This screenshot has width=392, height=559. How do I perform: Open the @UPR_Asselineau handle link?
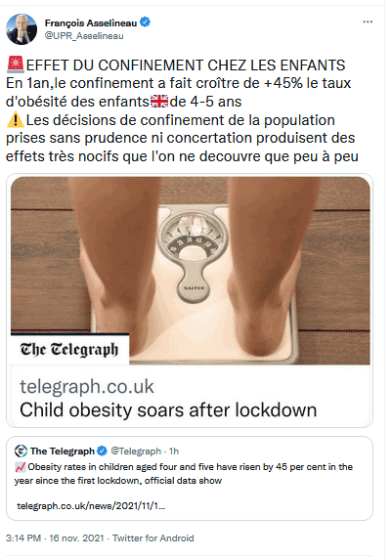click(x=84, y=36)
